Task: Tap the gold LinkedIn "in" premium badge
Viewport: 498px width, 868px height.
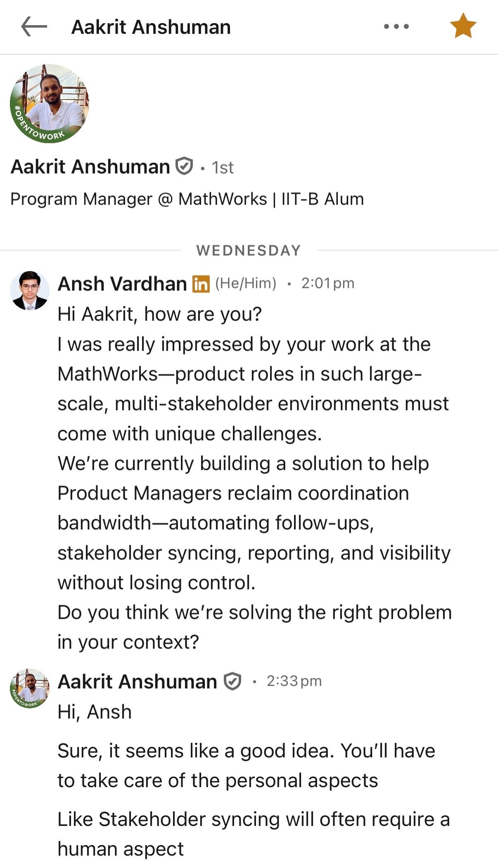Action: point(201,284)
